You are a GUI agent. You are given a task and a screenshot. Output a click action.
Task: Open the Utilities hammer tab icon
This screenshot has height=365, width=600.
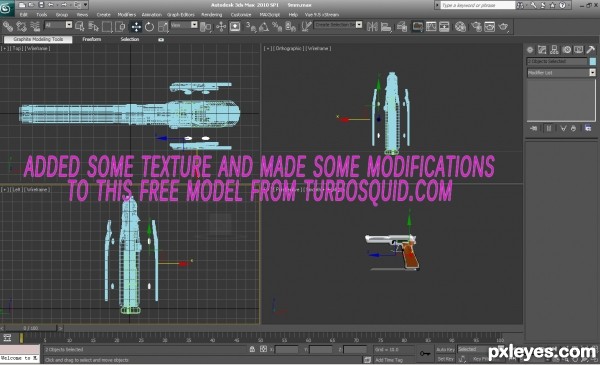[590, 50]
